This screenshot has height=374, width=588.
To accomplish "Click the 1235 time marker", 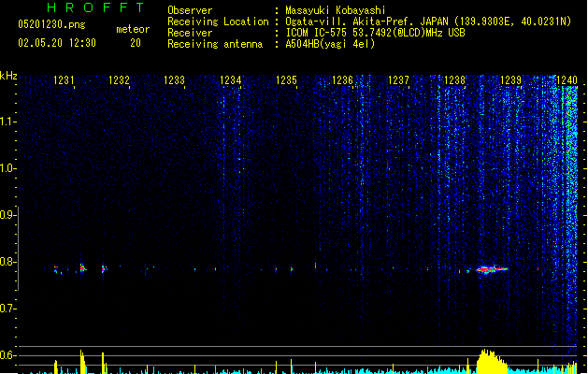I will click(x=286, y=80).
